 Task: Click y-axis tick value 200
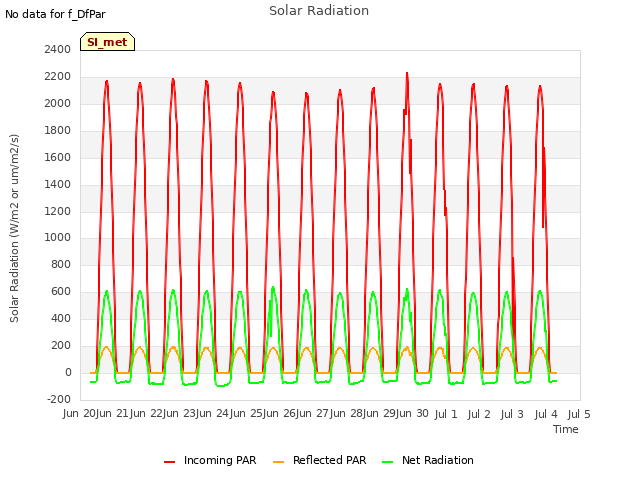[61, 345]
